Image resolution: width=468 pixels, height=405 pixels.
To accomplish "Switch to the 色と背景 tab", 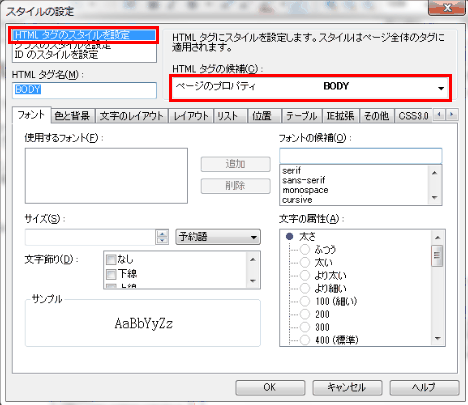I will (73, 116).
